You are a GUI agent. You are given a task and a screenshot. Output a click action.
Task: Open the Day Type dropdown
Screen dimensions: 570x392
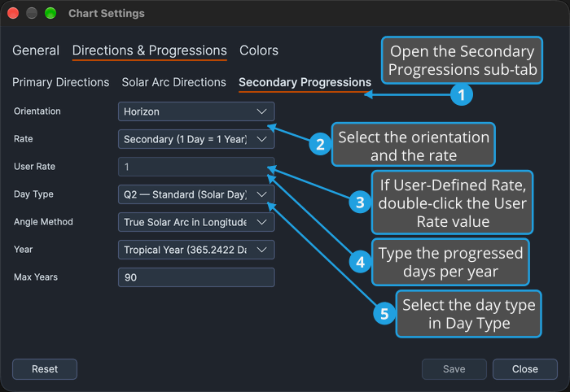pyautogui.click(x=196, y=194)
